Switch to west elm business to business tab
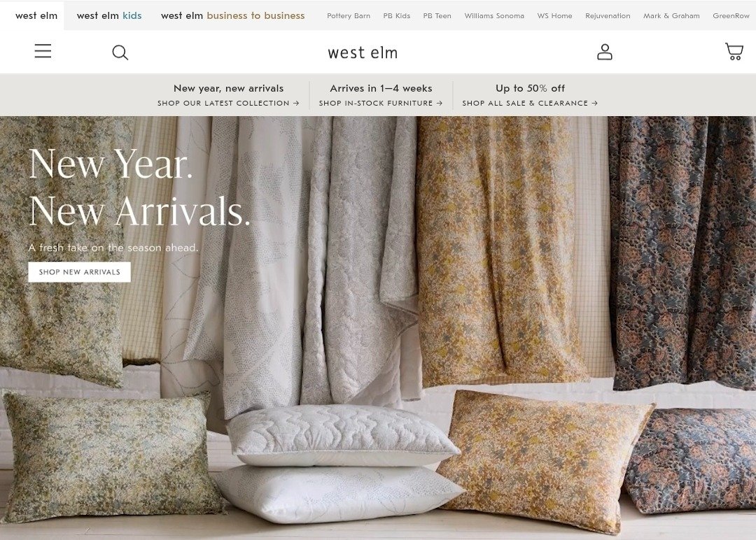The height and width of the screenshot is (540, 756). 233,15
